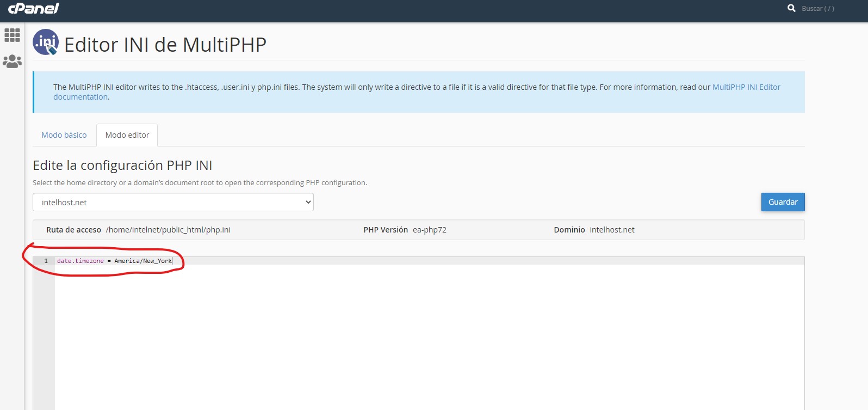Switch to Modo básico tab

[64, 135]
